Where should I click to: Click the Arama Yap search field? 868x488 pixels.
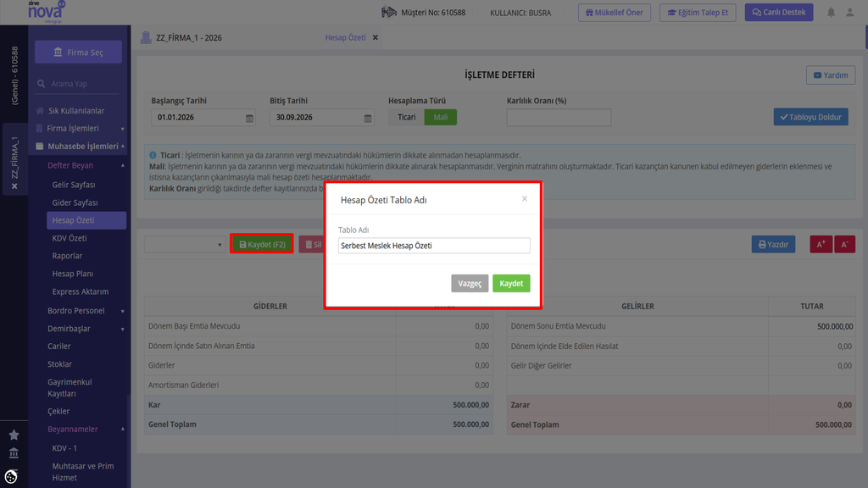click(x=78, y=84)
